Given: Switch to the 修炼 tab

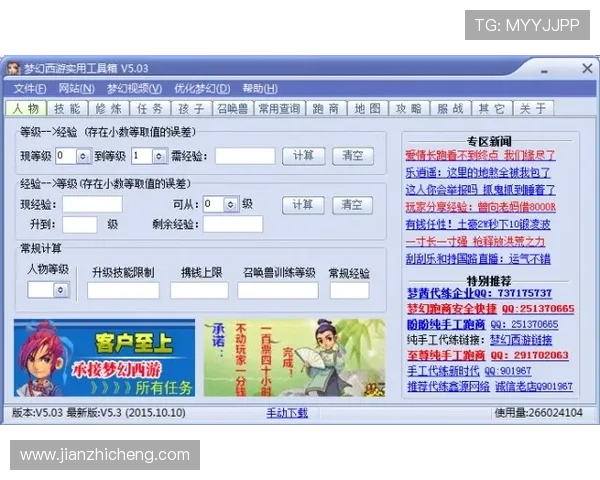Looking at the screenshot, I should 109,109.
